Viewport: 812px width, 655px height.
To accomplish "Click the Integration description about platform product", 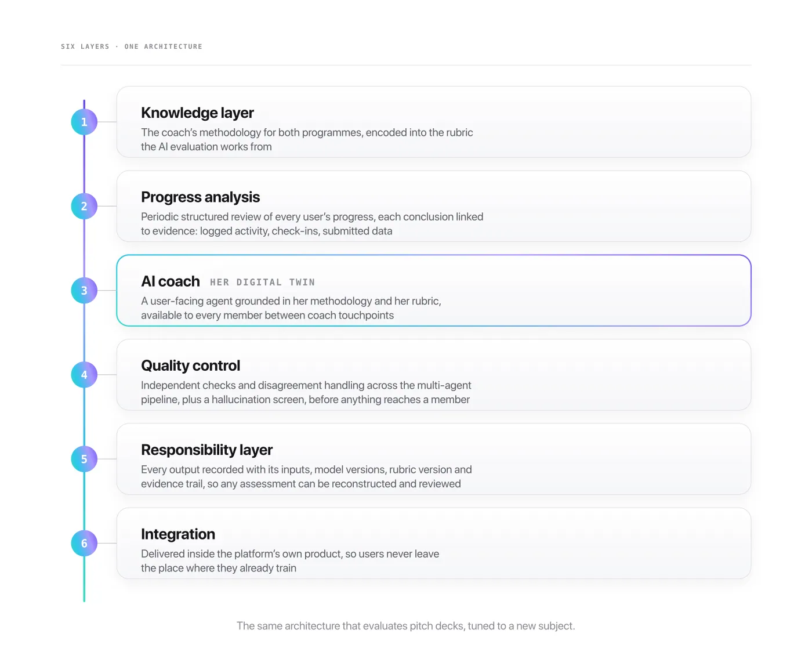I will [x=290, y=561].
